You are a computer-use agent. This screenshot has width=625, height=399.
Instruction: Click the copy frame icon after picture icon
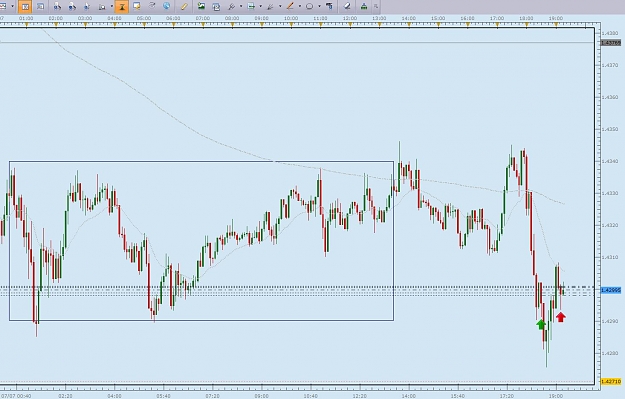(216, 6)
